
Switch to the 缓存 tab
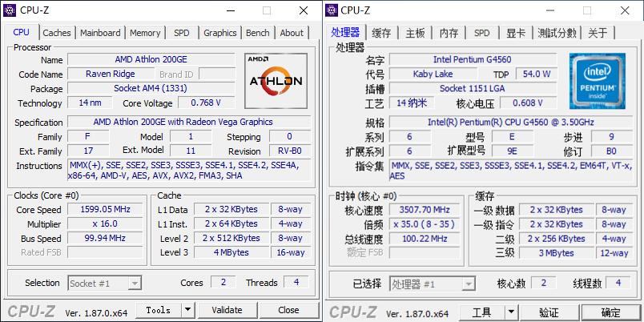point(381,33)
